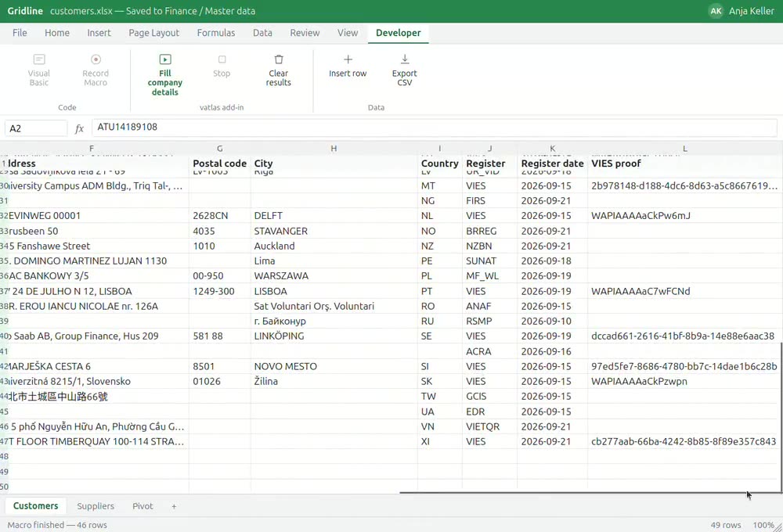
Task: Click the Country header cell
Action: [x=439, y=164]
